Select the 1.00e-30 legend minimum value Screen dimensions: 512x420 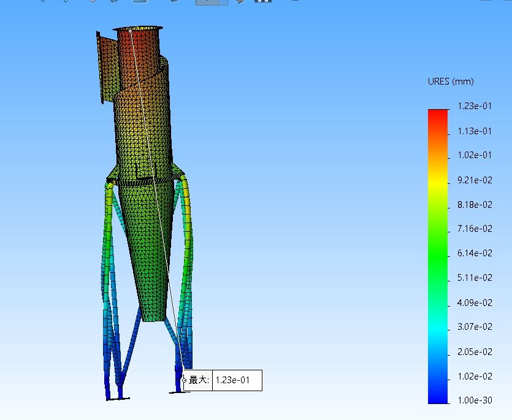pyautogui.click(x=475, y=400)
